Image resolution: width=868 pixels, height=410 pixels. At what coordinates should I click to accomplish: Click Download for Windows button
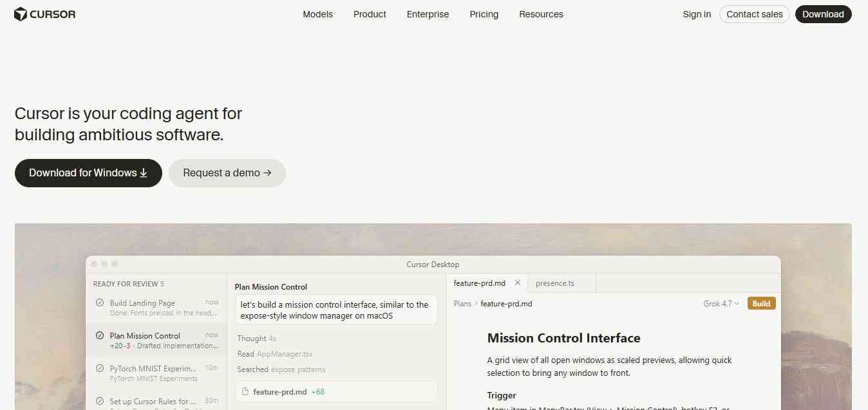88,173
